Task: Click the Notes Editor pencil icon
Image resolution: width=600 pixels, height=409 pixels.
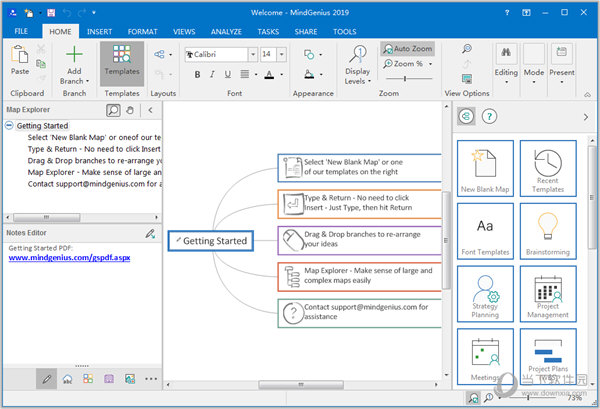Action: tap(150, 233)
